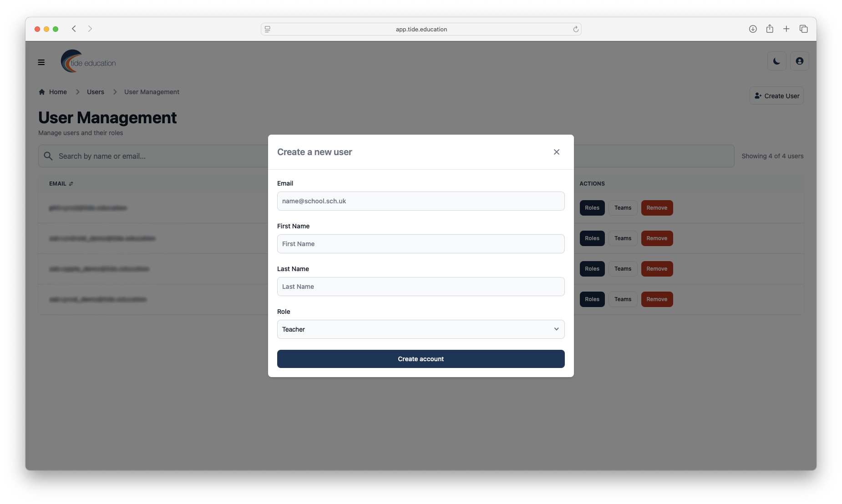Toggle dark mode with moon icon

(776, 61)
